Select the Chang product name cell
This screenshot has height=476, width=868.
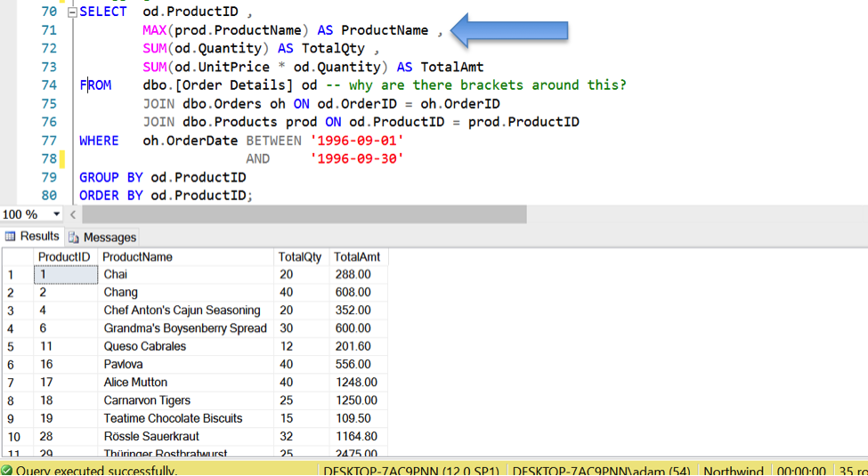pyautogui.click(x=185, y=292)
